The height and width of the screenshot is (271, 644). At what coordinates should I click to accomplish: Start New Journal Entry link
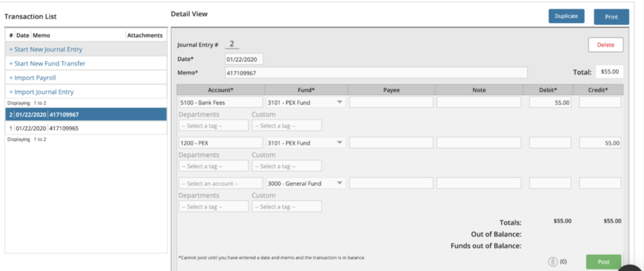tap(48, 49)
